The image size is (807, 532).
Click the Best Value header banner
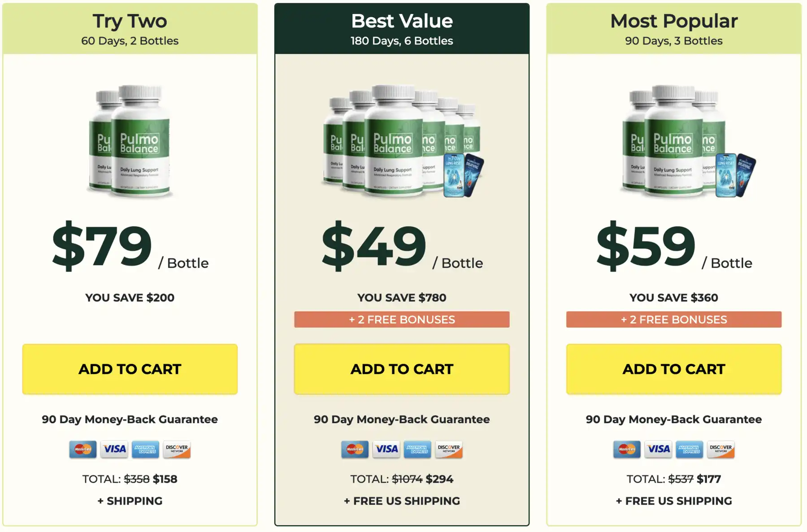(x=401, y=27)
